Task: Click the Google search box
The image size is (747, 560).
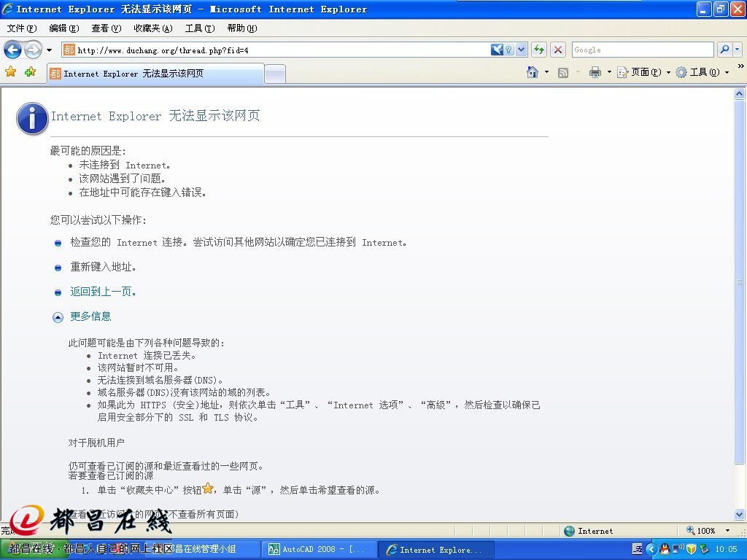Action: tap(643, 50)
